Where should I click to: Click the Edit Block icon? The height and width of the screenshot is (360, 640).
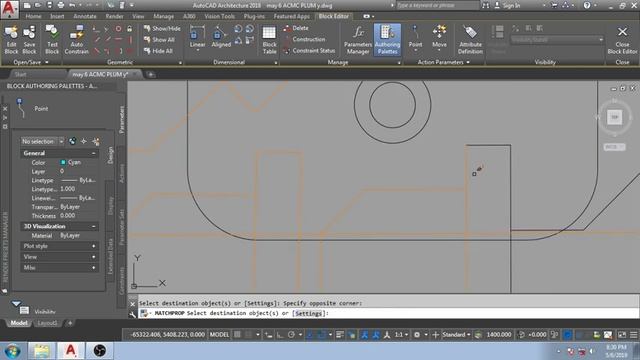pos(11,40)
